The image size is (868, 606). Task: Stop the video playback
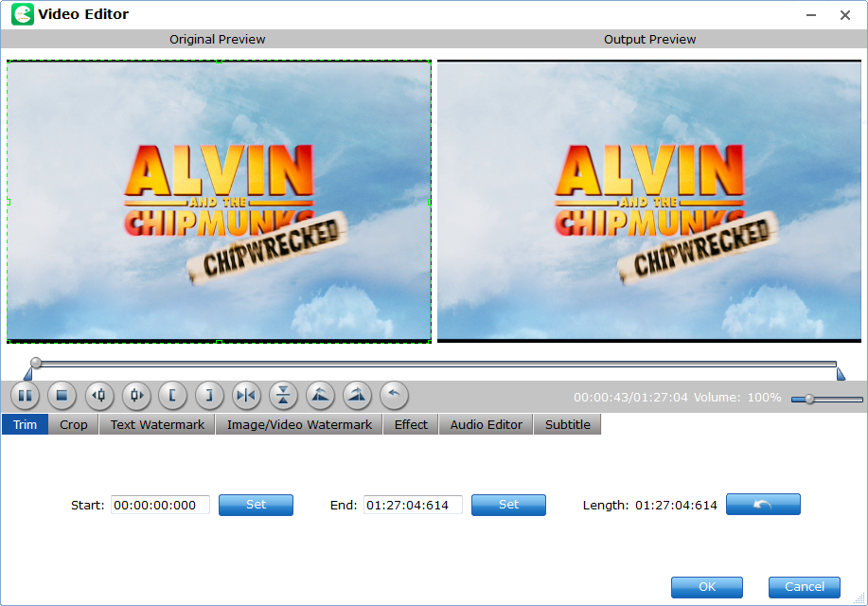(x=62, y=396)
